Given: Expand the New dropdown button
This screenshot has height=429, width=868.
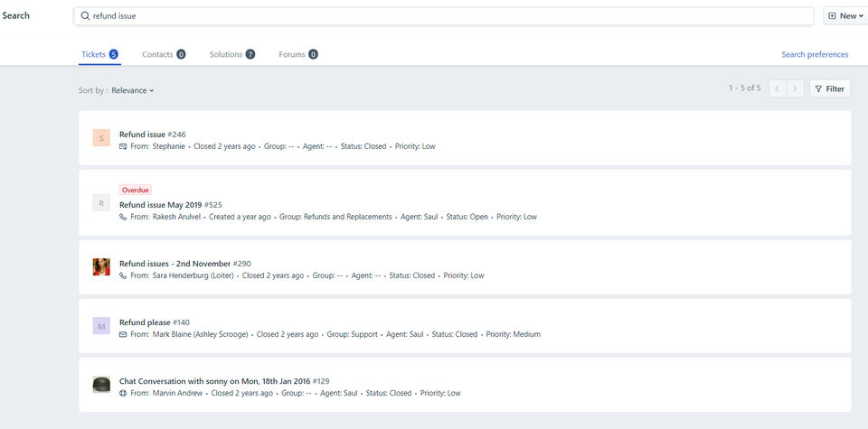Looking at the screenshot, I should point(846,16).
